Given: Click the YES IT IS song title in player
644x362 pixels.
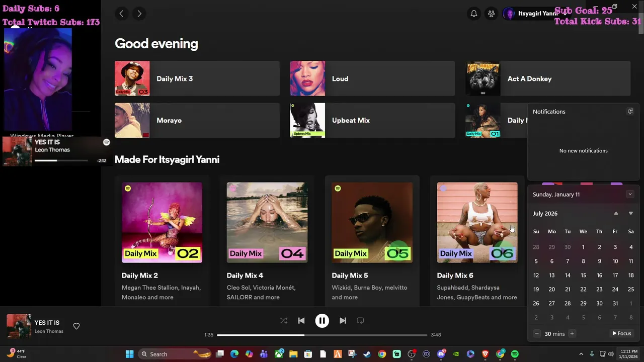Looking at the screenshot, I should pos(47,323).
